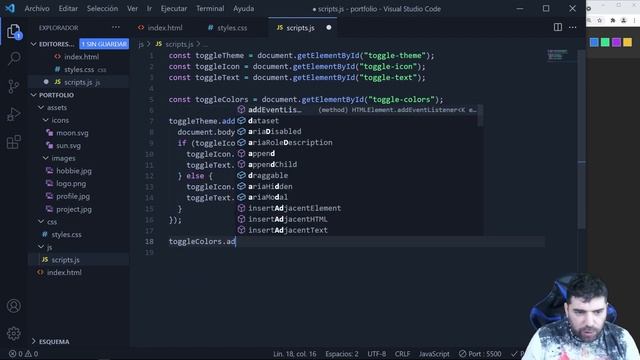This screenshot has width=640, height=360.
Task: Collapse the images folder
Action: [x=45, y=158]
